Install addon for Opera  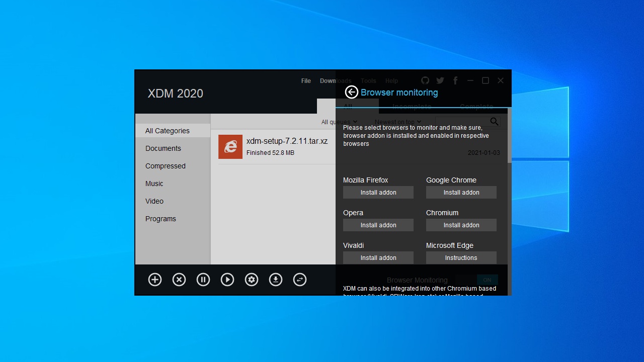(378, 225)
